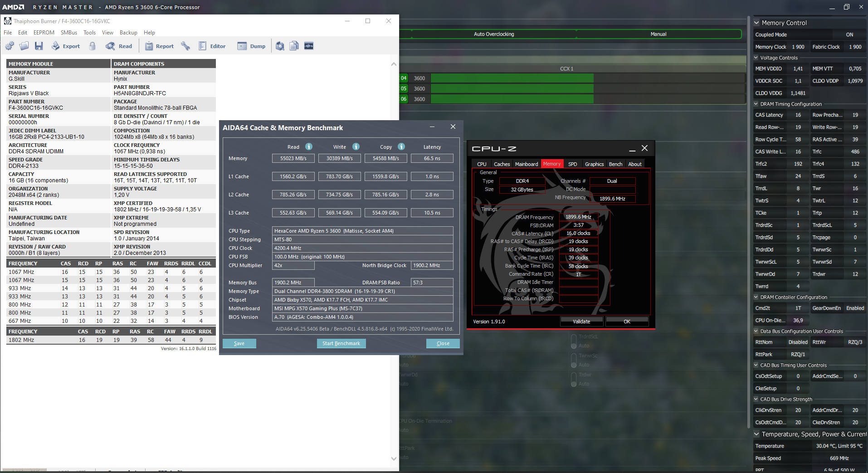Click the open folder icon in Thaiphoon toolbar
The height and width of the screenshot is (473, 868).
tap(24, 46)
